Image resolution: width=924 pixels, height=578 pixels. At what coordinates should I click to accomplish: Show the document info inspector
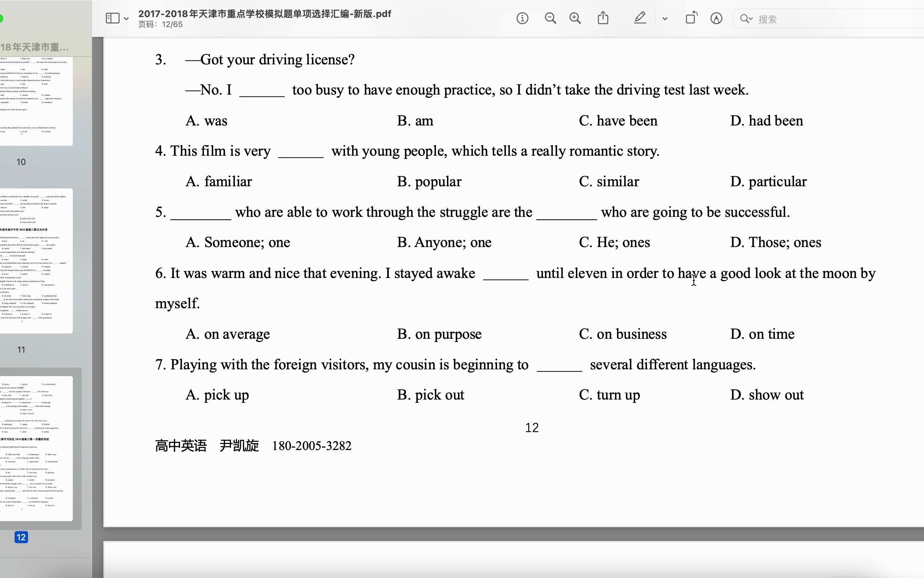pos(522,18)
